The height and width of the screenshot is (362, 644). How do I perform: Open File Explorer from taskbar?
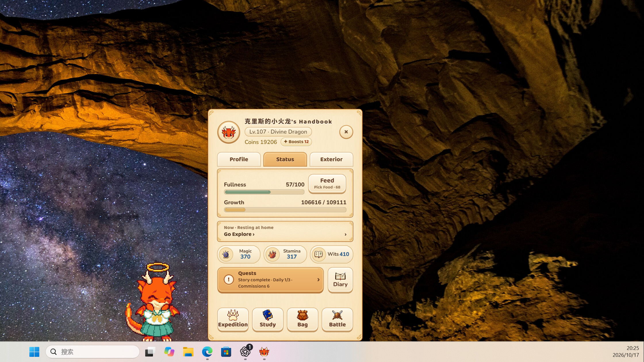tap(188, 352)
